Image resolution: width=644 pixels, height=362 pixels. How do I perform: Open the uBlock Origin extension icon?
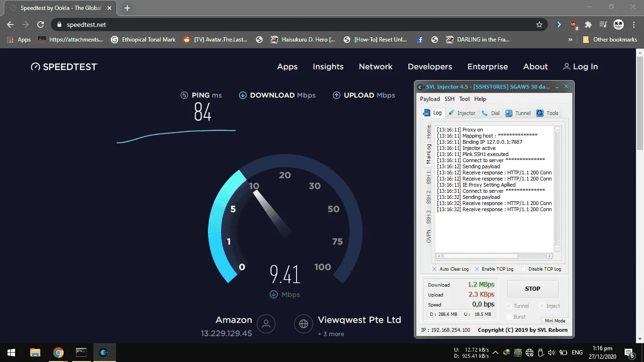pos(574,25)
